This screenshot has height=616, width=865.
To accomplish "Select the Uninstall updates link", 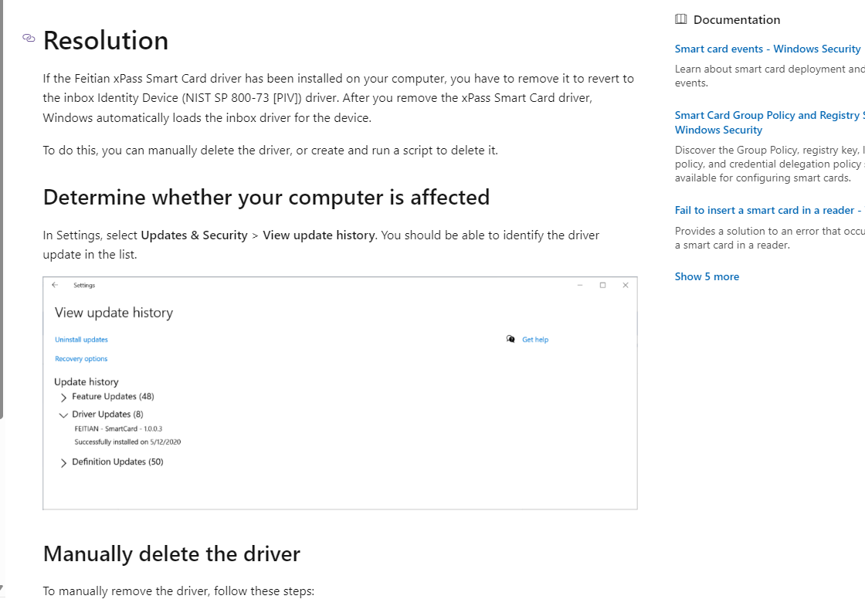I will tap(81, 339).
